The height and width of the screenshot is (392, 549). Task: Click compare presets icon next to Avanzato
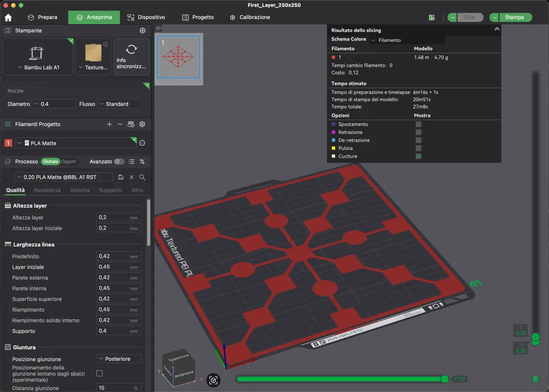coord(142,161)
